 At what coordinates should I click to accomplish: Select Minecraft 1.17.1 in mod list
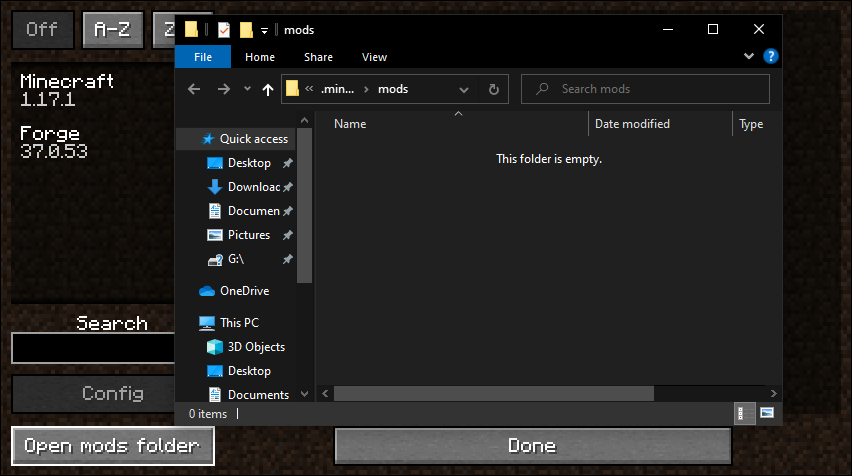pos(67,90)
